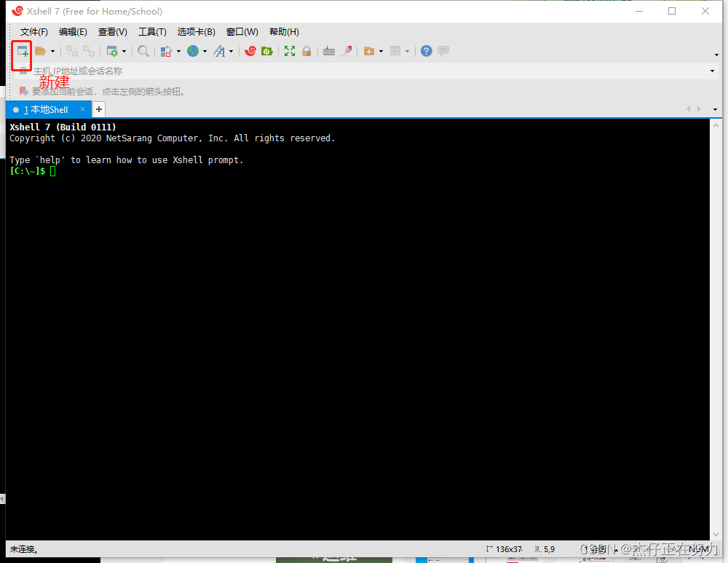728x563 pixels.
Task: Open the sessions folder icon
Action: pos(40,51)
